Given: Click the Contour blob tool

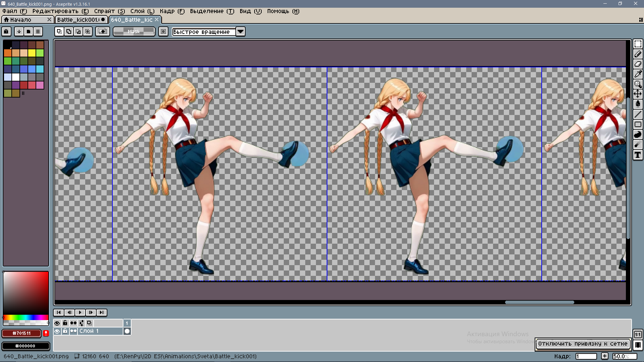Looking at the screenshot, I should click(x=638, y=134).
